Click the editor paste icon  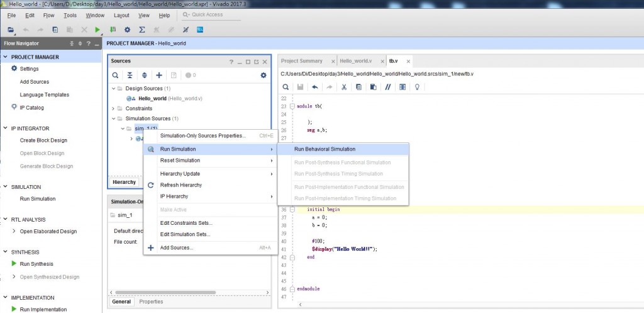pos(374,87)
